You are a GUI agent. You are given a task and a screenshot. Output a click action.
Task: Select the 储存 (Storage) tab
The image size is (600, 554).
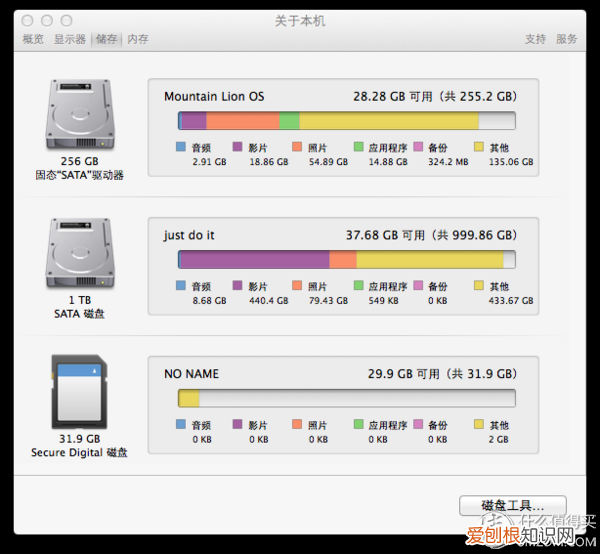(x=106, y=39)
